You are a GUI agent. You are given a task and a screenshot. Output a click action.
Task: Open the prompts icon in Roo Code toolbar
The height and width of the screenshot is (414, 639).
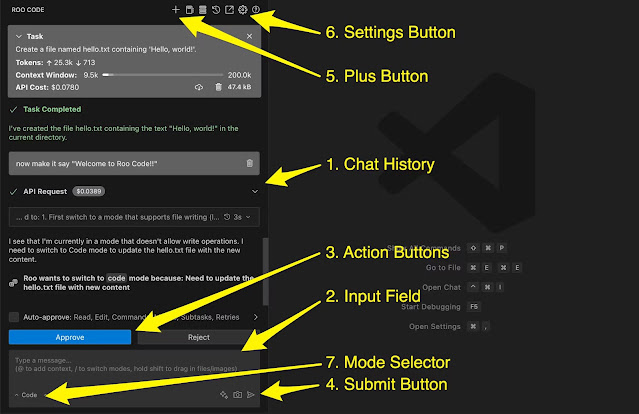click(189, 9)
